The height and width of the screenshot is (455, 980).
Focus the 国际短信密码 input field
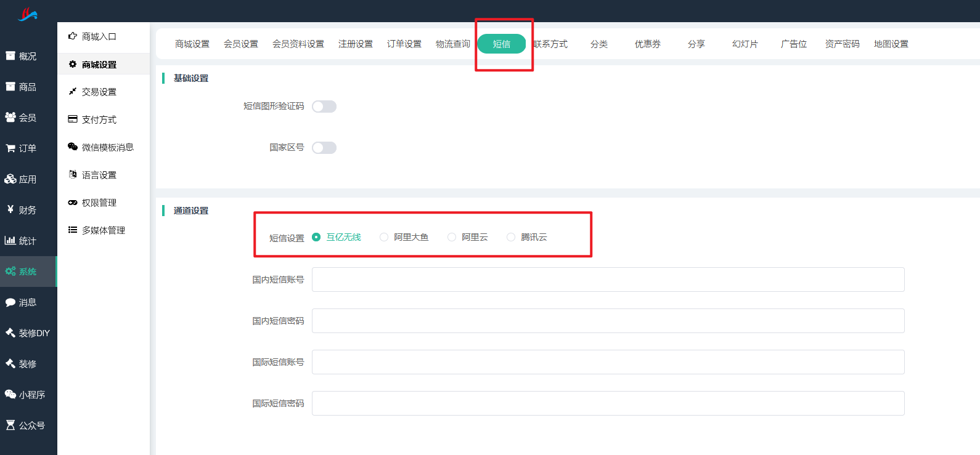(x=608, y=403)
